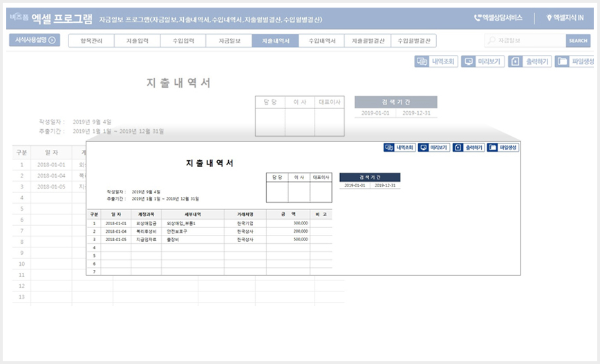
Task: Click the 비 고 column header
Action: (321, 215)
